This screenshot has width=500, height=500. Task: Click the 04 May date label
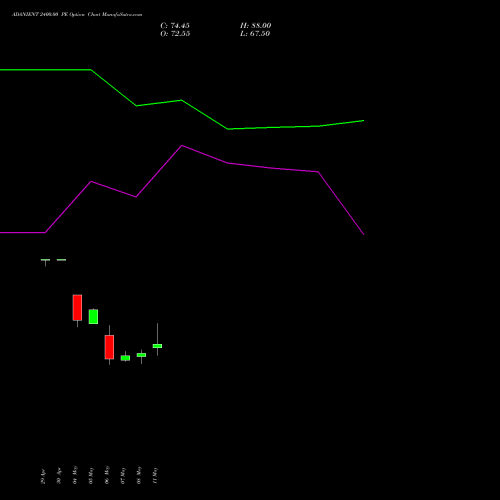pyautogui.click(x=75, y=475)
